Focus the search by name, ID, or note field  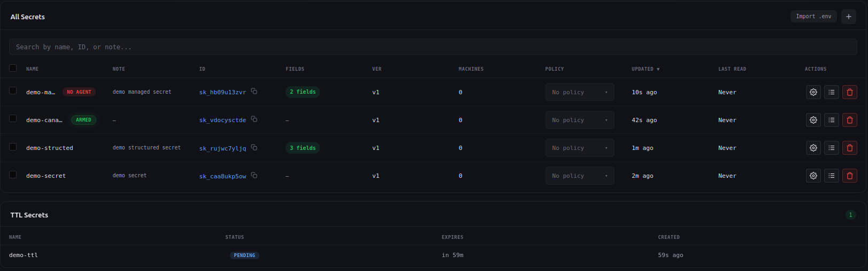433,47
